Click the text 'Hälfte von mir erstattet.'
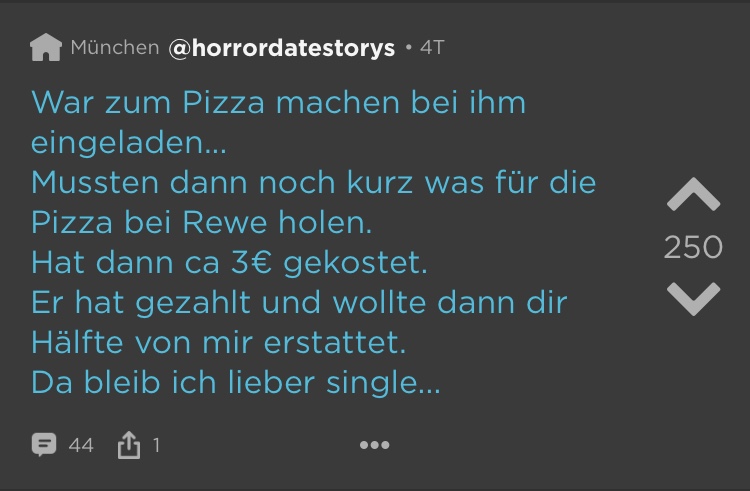This screenshot has height=491, width=750. (x=219, y=343)
